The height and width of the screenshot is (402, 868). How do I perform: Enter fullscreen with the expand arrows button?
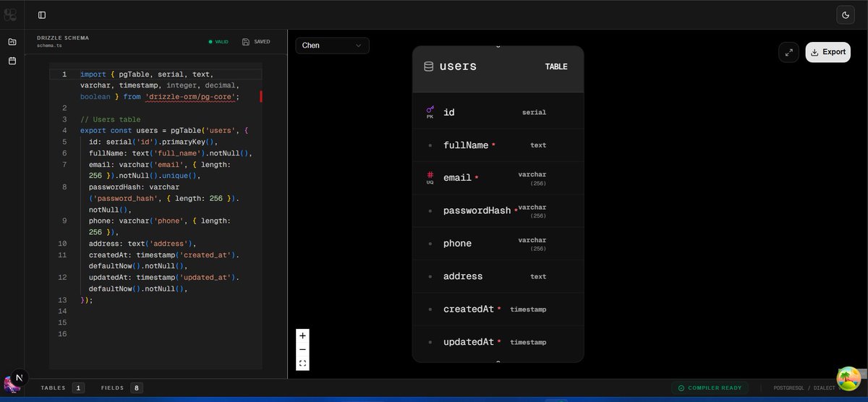pyautogui.click(x=788, y=52)
